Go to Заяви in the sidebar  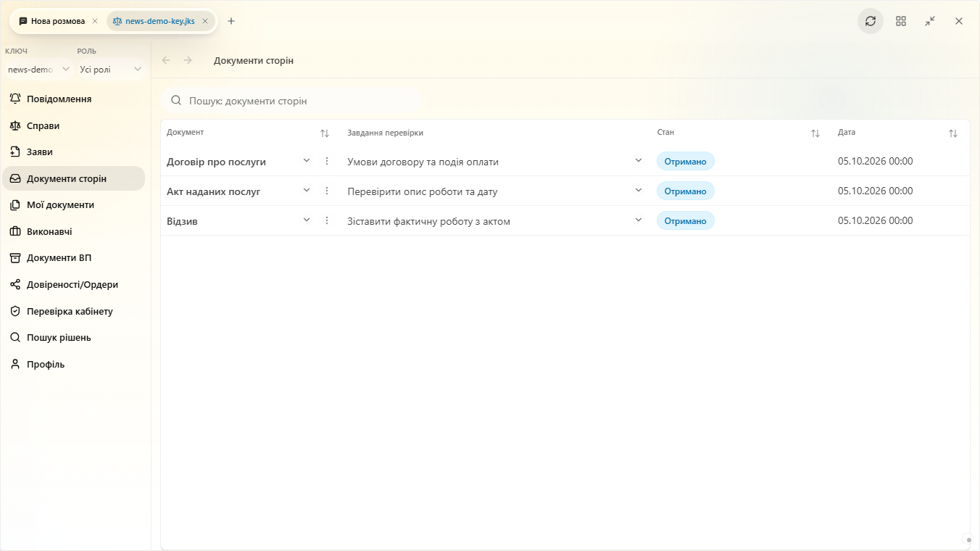pyautogui.click(x=74, y=152)
